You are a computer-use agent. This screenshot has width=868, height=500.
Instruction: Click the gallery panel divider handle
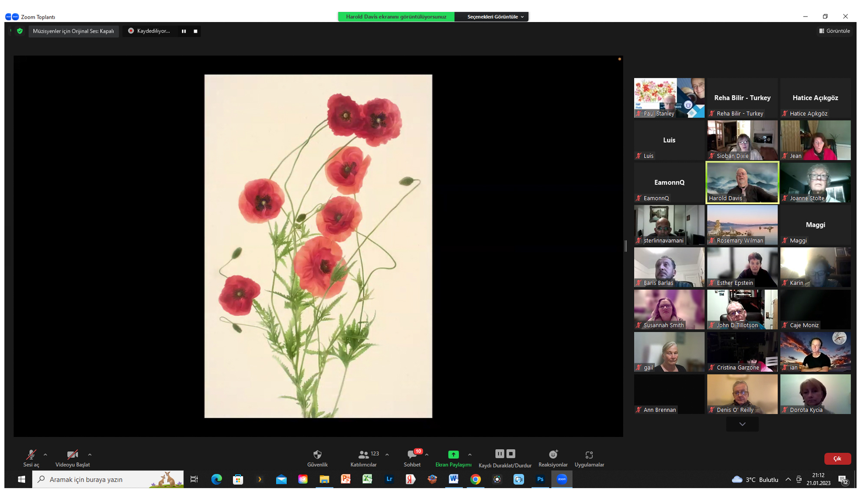pos(625,246)
